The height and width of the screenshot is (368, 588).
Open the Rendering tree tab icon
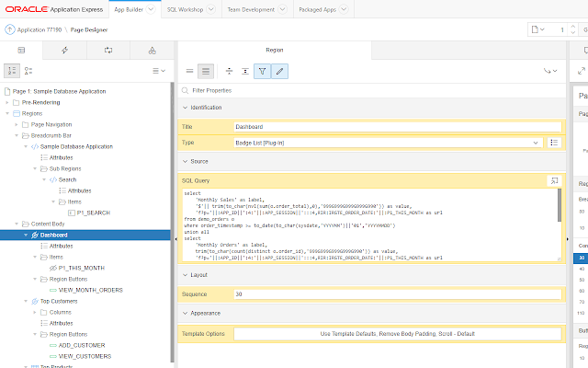pyautogui.click(x=21, y=51)
